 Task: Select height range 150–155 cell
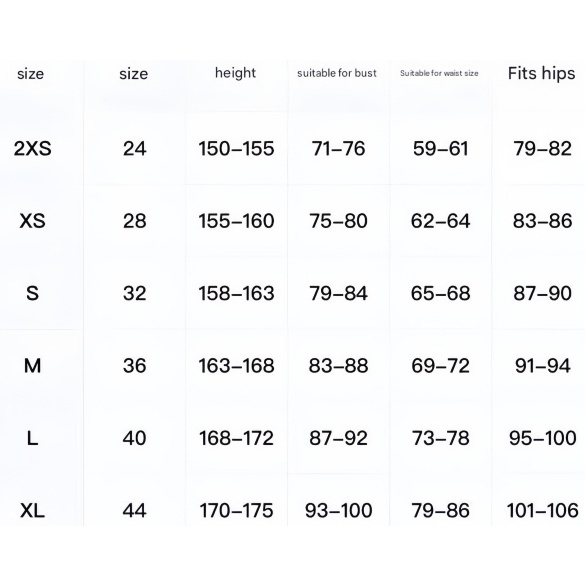(236, 148)
